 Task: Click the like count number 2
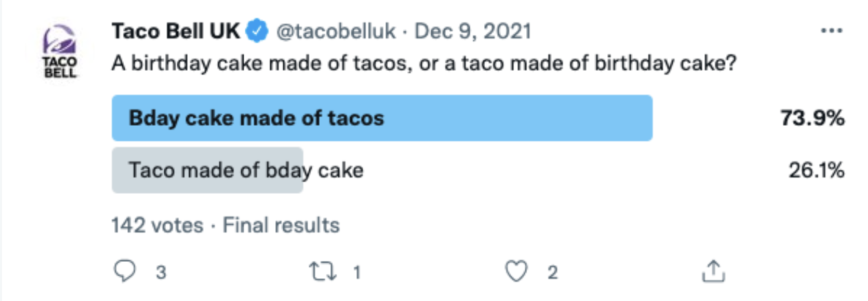(552, 273)
